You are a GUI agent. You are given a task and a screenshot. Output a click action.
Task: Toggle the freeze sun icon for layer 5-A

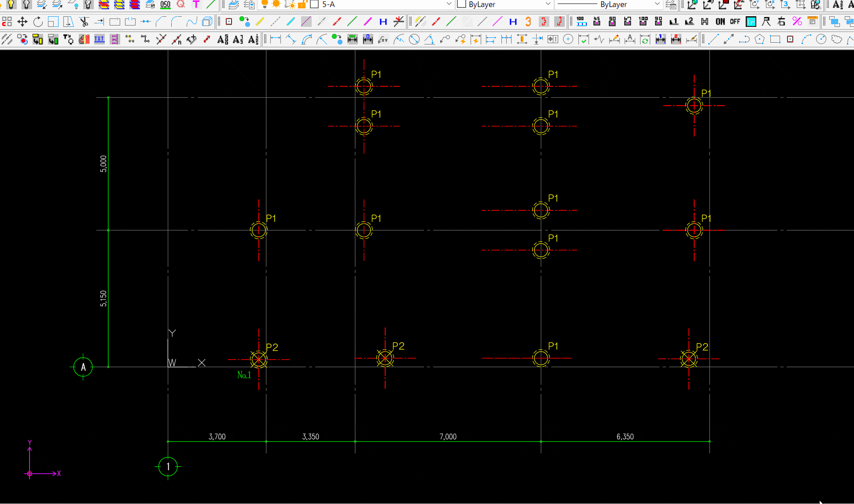[276, 4]
